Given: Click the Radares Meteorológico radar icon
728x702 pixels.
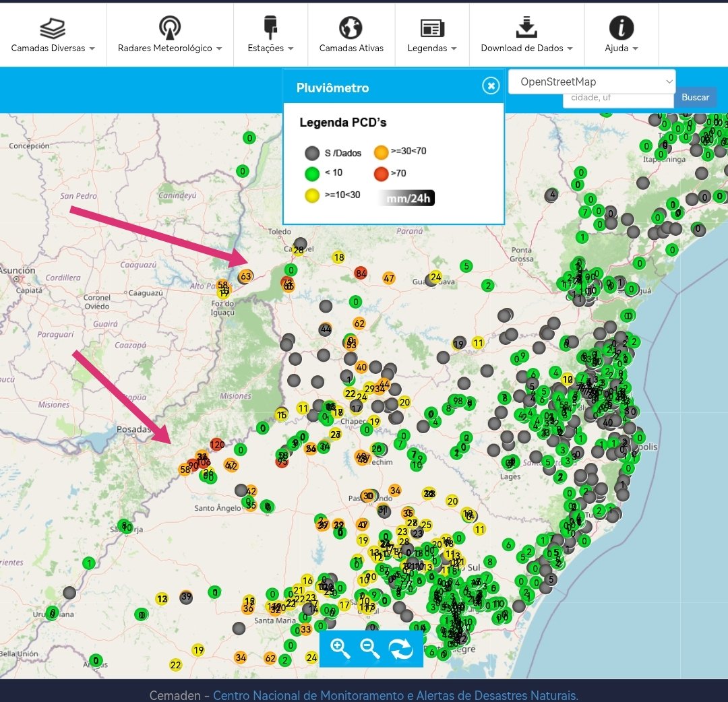Looking at the screenshot, I should [x=169, y=28].
